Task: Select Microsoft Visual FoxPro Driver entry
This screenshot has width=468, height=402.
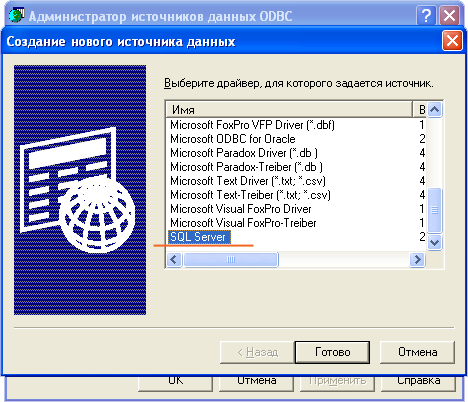Action: 241,209
